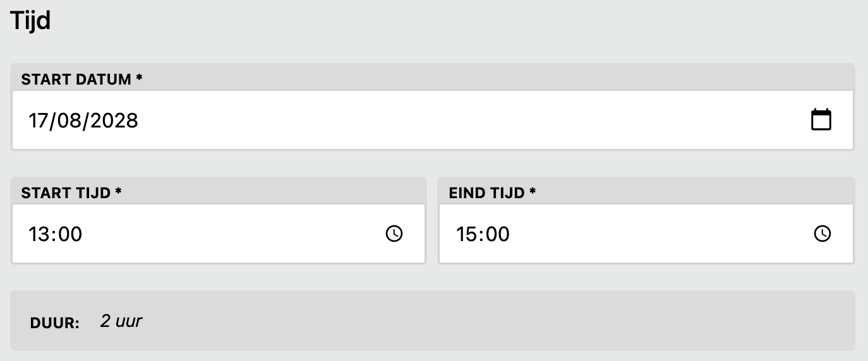The image size is (868, 361).
Task: Select the hour 13 in Start Tijd
Action: point(38,234)
